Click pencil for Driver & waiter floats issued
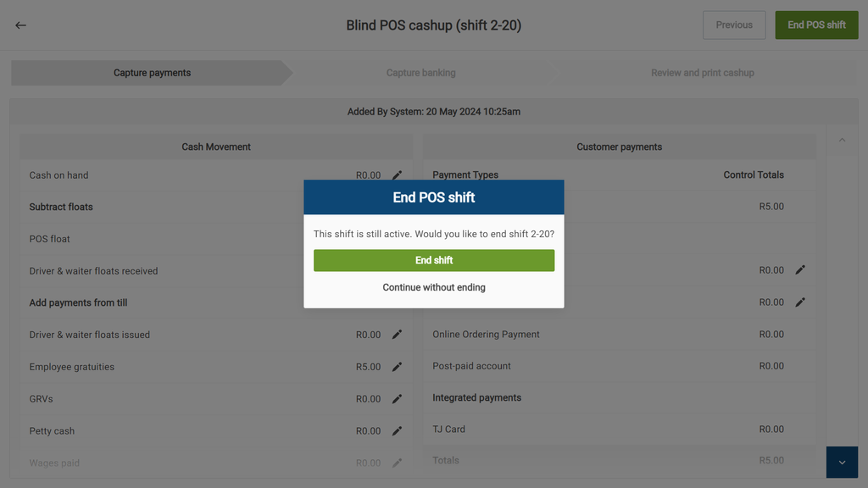 click(x=397, y=335)
